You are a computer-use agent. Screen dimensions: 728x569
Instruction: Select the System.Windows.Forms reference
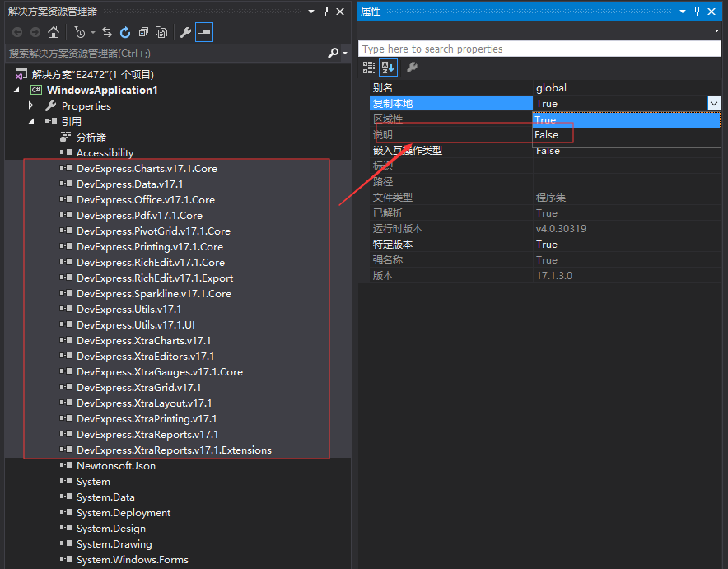click(x=133, y=560)
